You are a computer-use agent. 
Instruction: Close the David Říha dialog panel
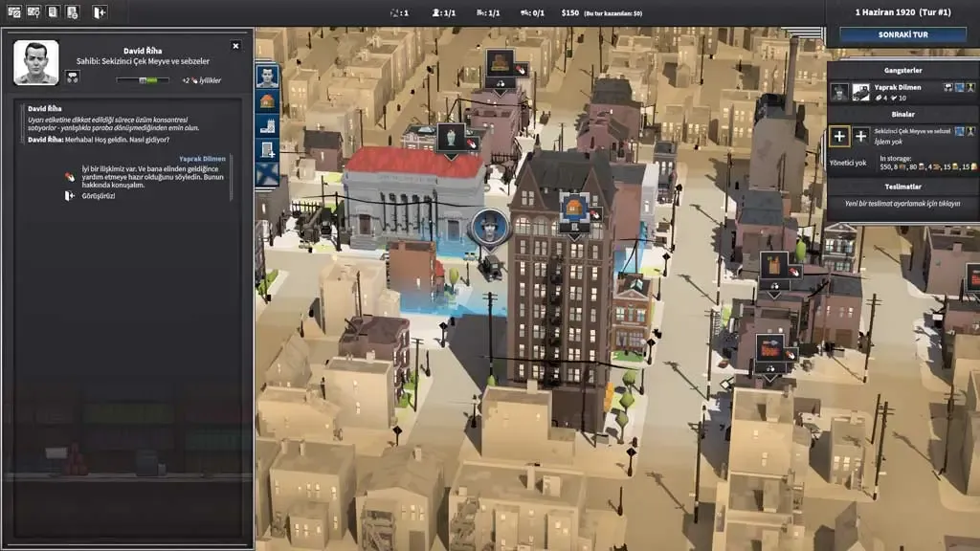pyautogui.click(x=235, y=45)
